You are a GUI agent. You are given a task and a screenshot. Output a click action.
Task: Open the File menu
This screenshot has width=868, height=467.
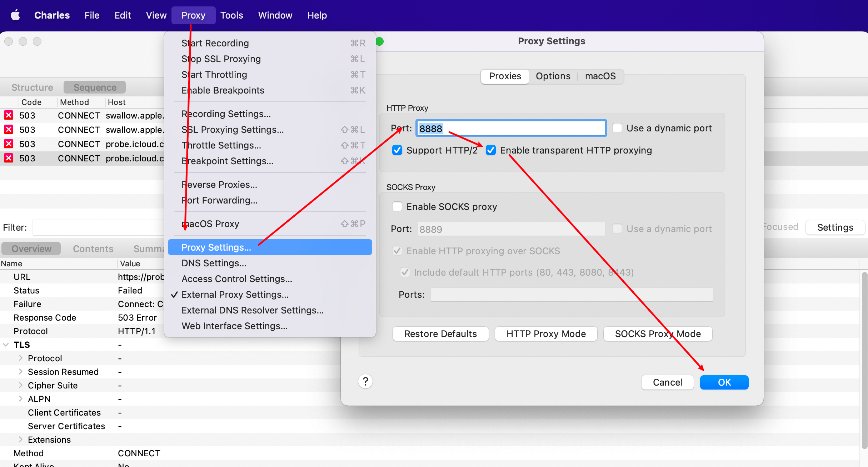(92, 15)
